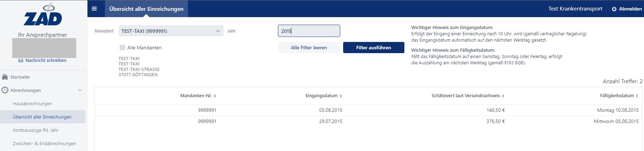Screen dimensions: 644x151
Task: Click the Abrechnungen clock icon
Action: click(x=5, y=90)
